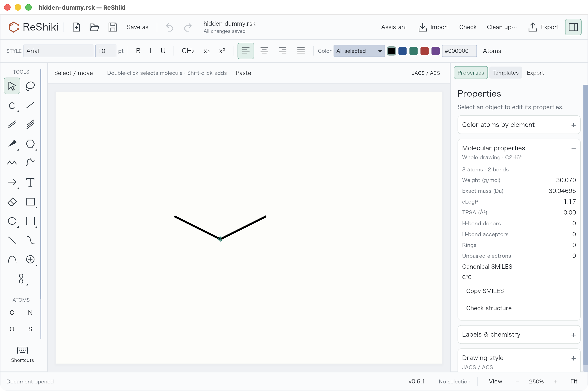Screen dimensions: 588x391
Task: Choose the brackets tool
Action: [30, 221]
